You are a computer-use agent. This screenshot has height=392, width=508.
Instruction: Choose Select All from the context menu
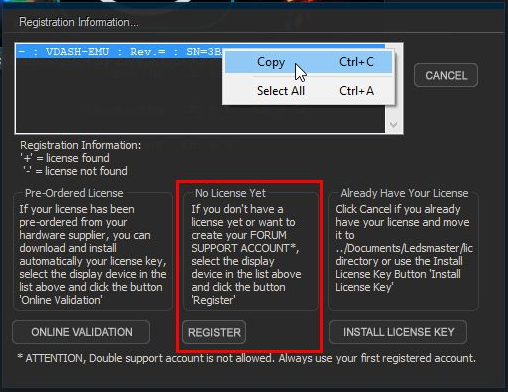pos(308,91)
